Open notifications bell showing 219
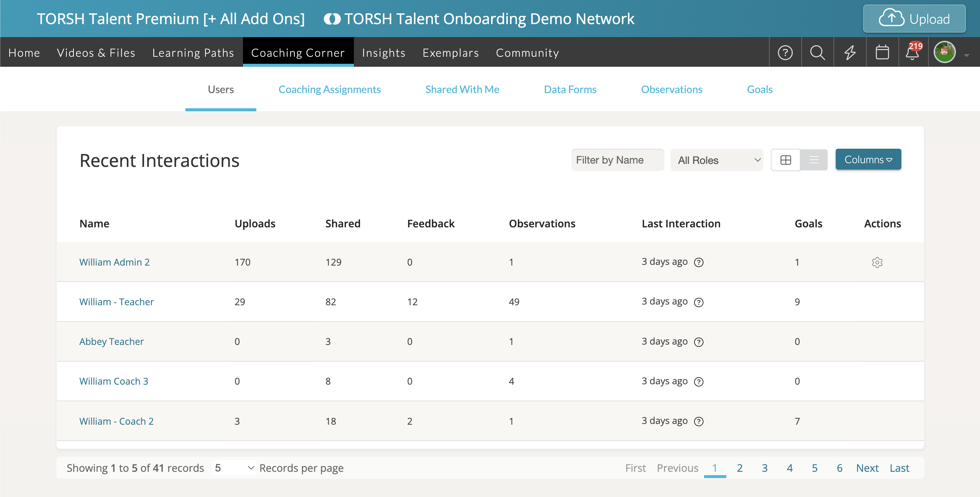The image size is (980, 497). coord(912,52)
